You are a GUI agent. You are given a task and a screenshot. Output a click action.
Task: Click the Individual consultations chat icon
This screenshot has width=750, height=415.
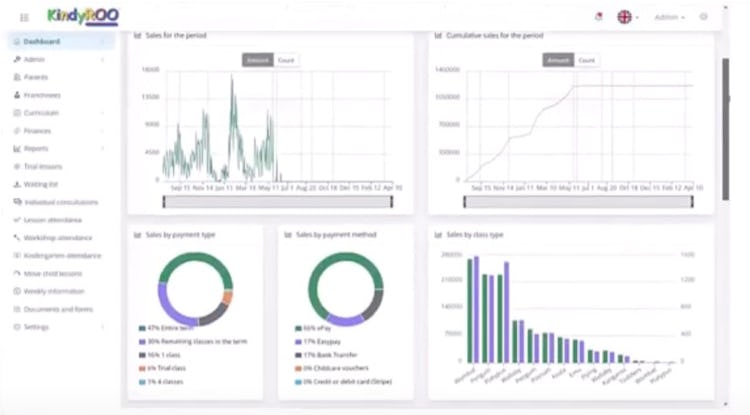(17, 202)
